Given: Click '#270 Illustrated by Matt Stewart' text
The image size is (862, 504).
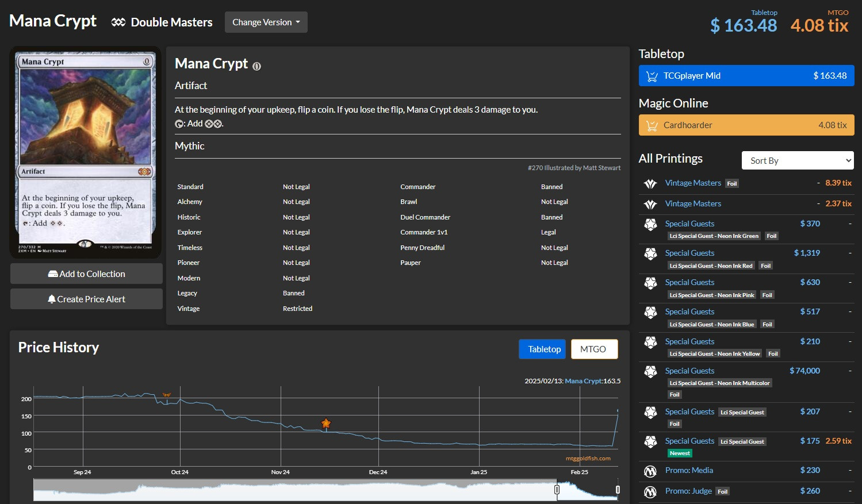Looking at the screenshot, I should coord(574,168).
